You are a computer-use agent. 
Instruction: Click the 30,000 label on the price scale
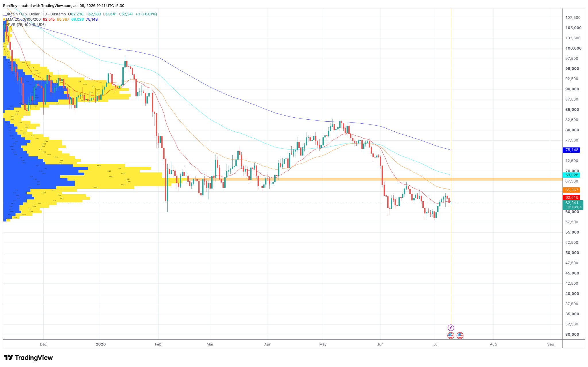572,335
